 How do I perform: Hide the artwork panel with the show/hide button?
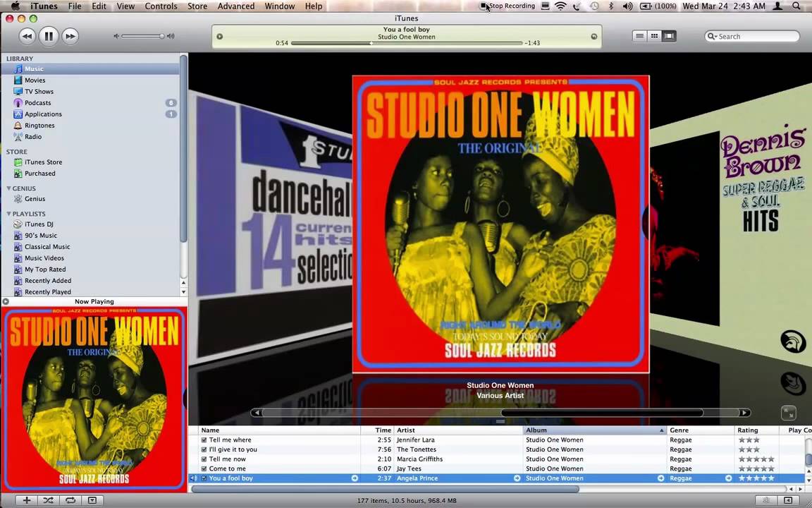pyautogui.click(x=92, y=500)
